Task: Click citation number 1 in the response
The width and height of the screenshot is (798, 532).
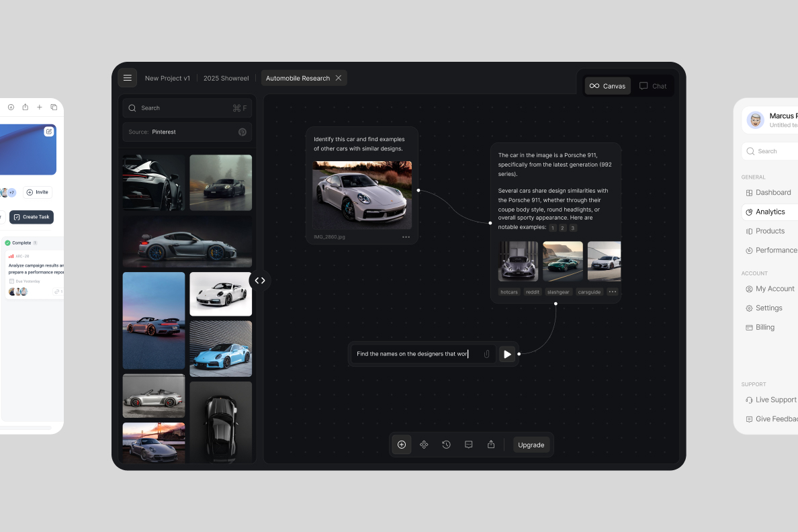Action: [553, 228]
